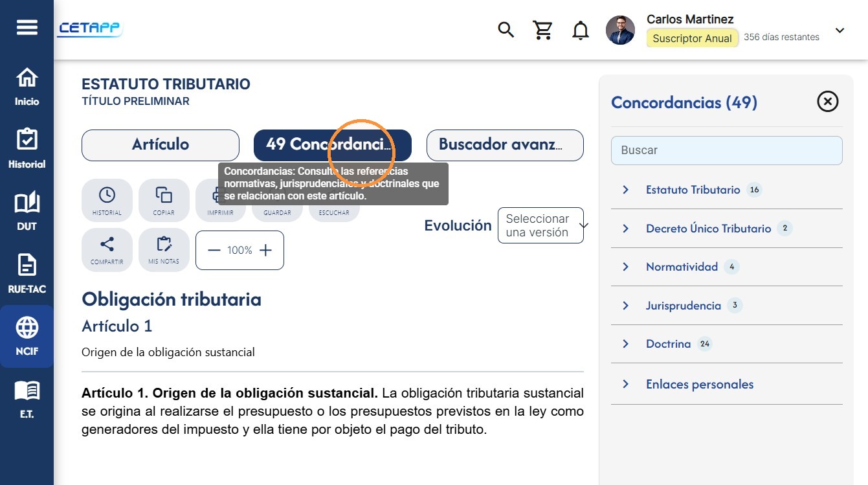Close the Concordancias panel
868x485 pixels.
click(x=828, y=102)
